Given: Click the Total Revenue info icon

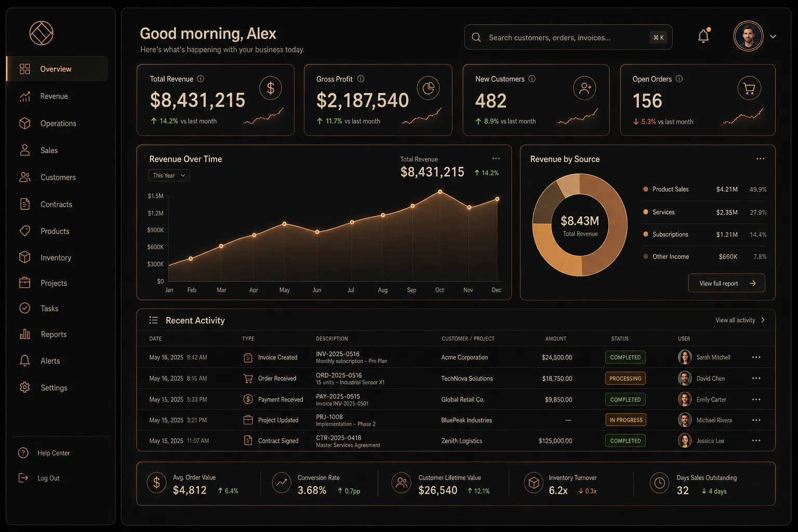Looking at the screenshot, I should (x=201, y=79).
